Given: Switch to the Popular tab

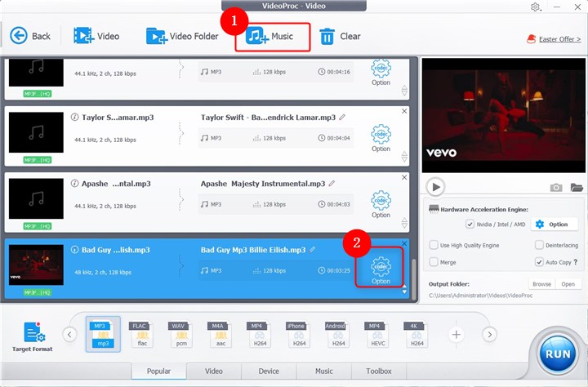Looking at the screenshot, I should (158, 371).
